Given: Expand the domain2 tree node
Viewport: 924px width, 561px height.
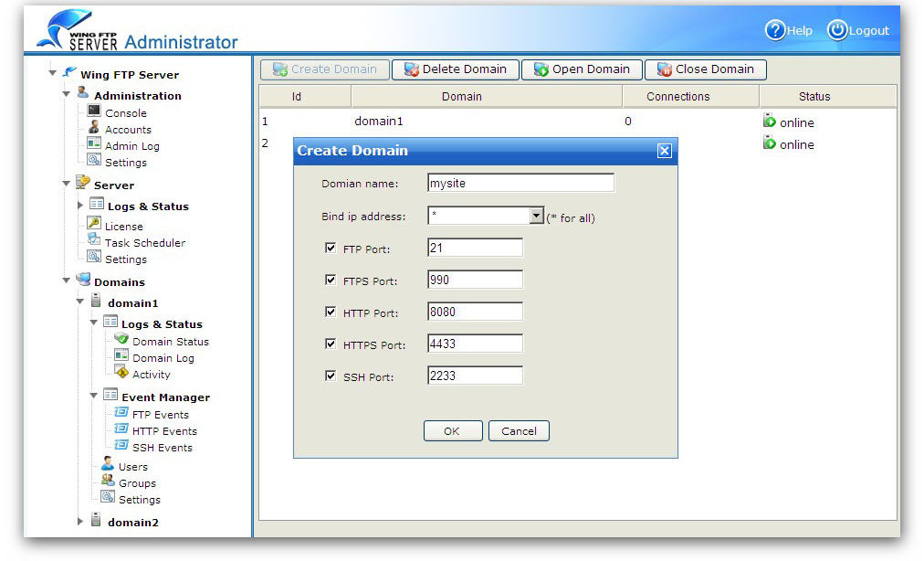Looking at the screenshot, I should click(x=80, y=522).
